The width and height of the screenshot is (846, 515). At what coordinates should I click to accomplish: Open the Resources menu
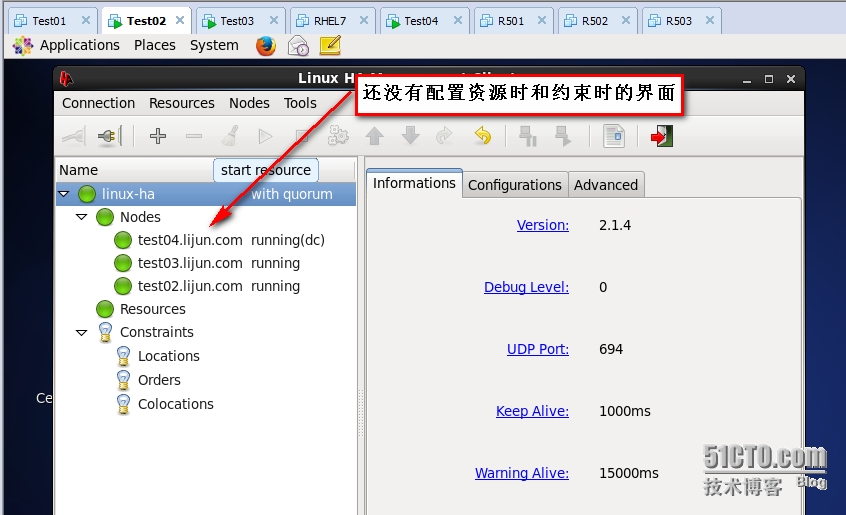point(182,103)
